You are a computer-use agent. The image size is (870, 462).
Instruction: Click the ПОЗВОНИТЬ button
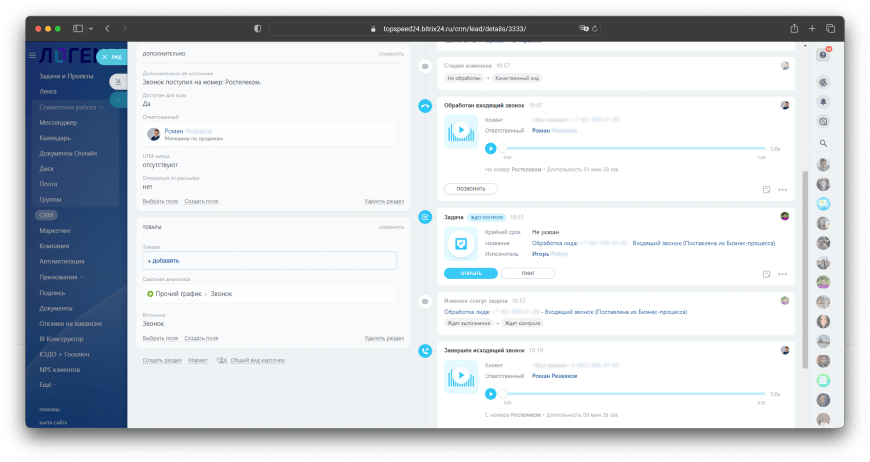[471, 189]
